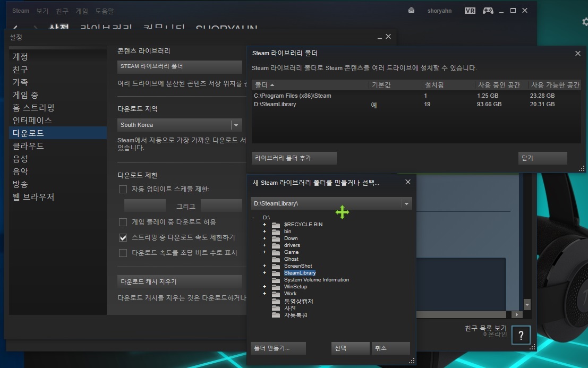Expand the Work folder plus sign
This screenshot has width=588, height=368.
coord(265,294)
